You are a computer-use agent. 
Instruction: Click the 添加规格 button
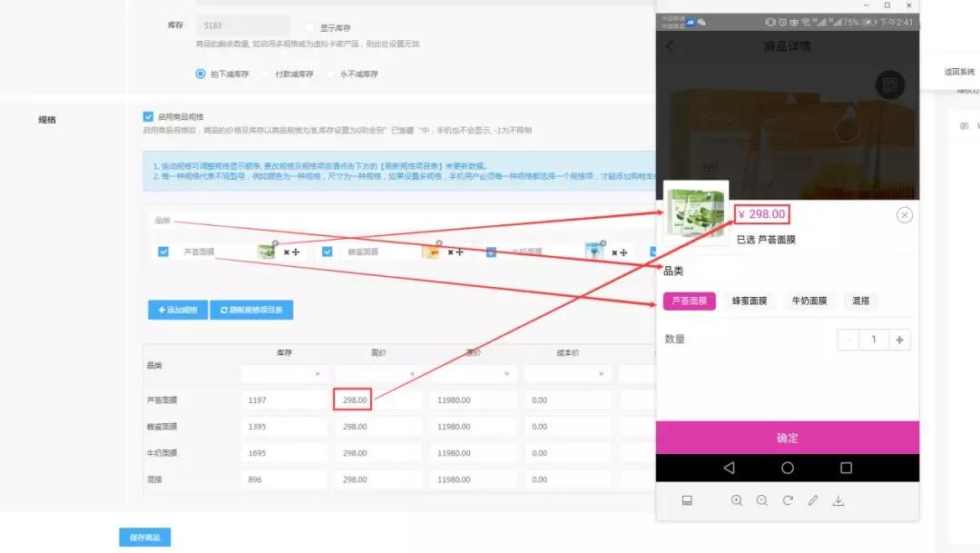click(x=178, y=311)
